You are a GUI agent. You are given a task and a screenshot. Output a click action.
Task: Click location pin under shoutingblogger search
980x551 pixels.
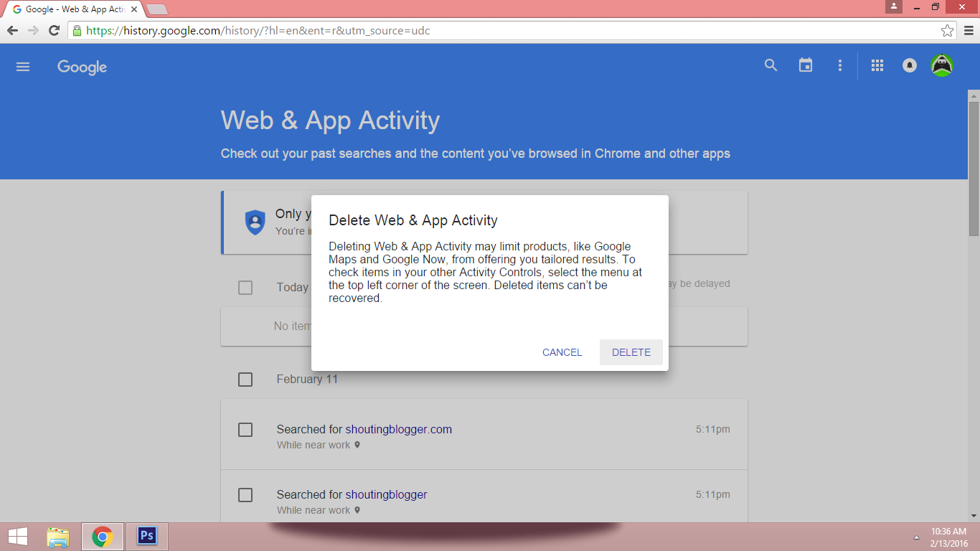pyautogui.click(x=357, y=510)
